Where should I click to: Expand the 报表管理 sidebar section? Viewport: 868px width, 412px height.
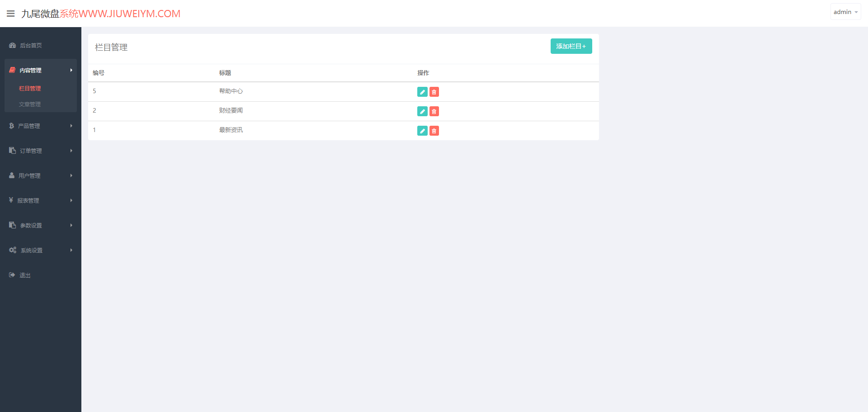click(x=41, y=200)
